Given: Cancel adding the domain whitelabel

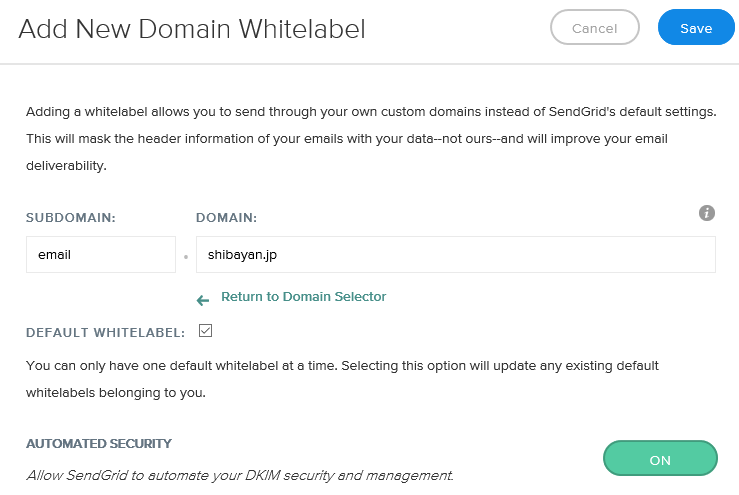Looking at the screenshot, I should pos(594,28).
